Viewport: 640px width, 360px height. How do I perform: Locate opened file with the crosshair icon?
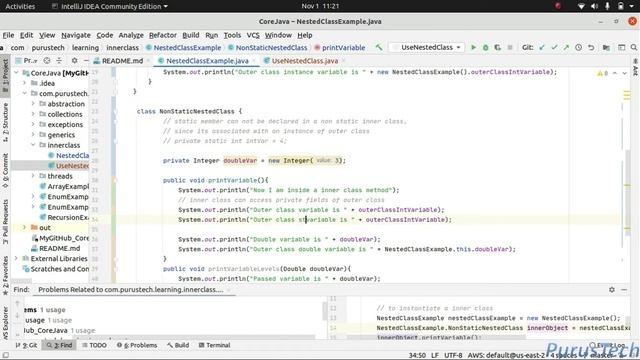(47, 60)
